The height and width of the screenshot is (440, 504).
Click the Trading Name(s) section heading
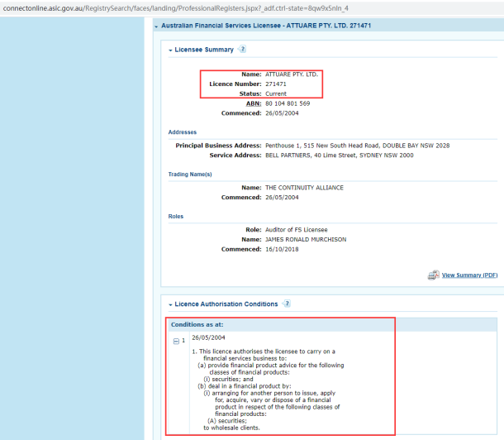click(x=190, y=174)
